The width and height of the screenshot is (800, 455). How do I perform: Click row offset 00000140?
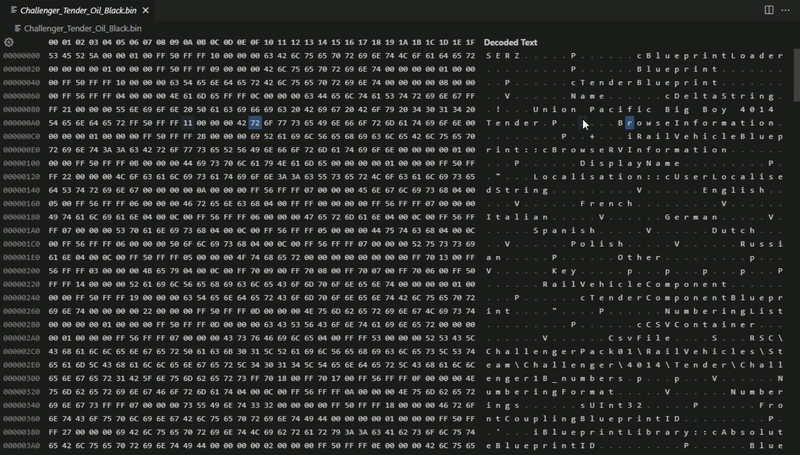point(21,190)
